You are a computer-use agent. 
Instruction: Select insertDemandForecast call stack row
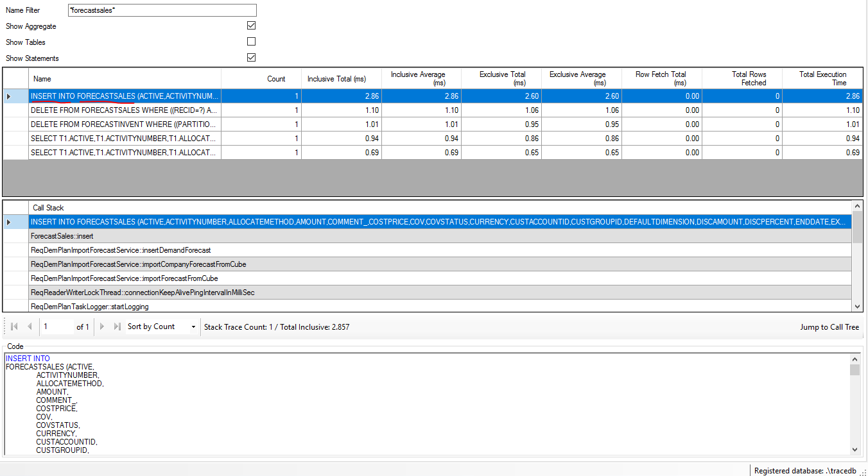[x=440, y=250]
